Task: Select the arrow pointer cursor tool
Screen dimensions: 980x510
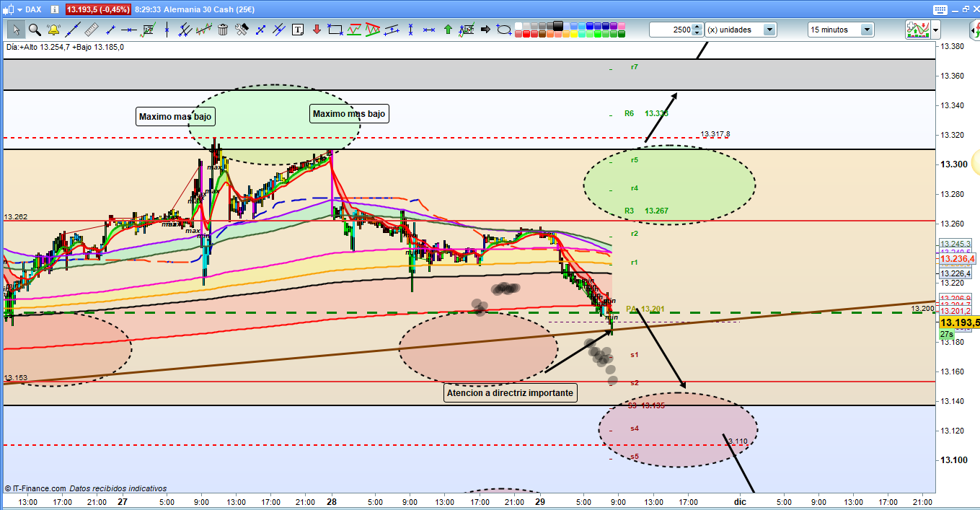Action: point(16,30)
